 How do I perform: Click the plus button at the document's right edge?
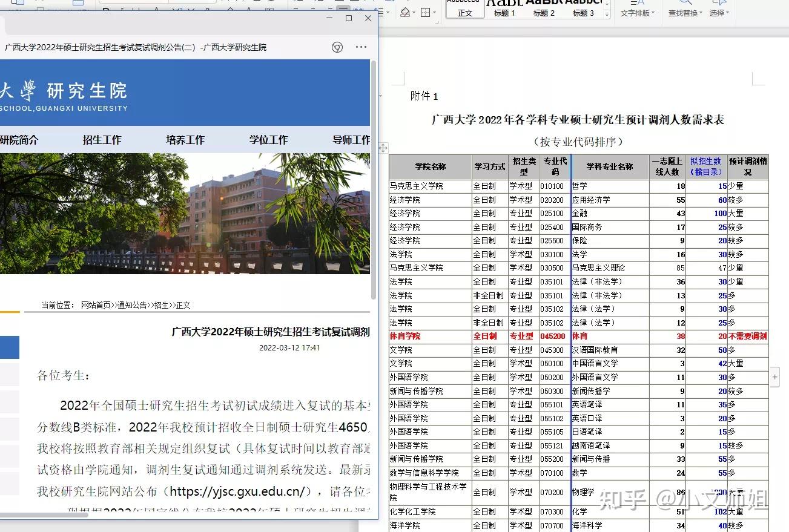tap(775, 376)
